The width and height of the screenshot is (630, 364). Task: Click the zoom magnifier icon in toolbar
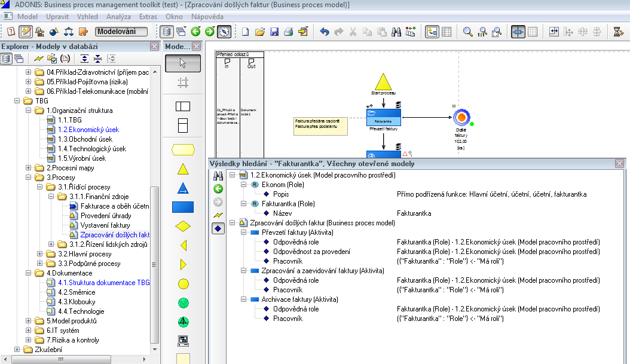pyautogui.click(x=467, y=32)
